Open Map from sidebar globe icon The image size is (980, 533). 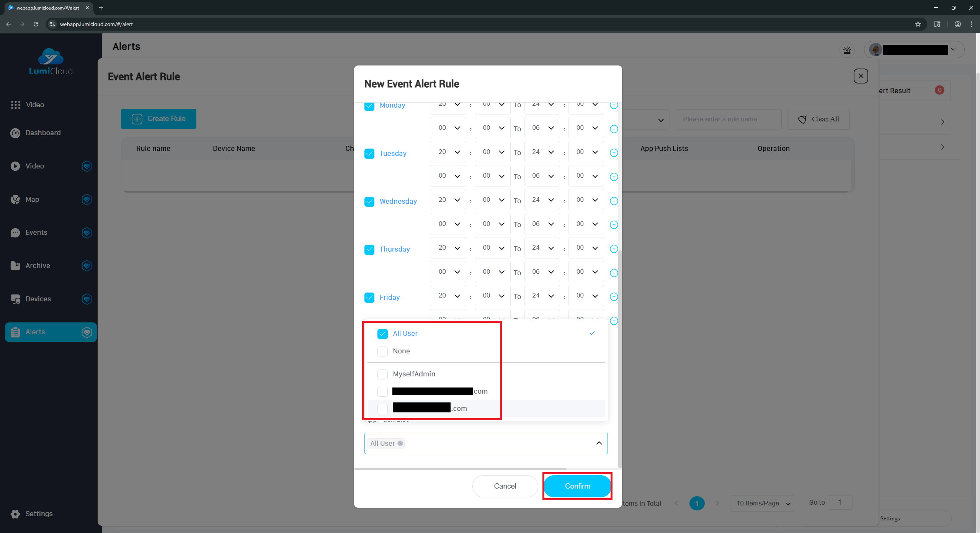pyautogui.click(x=15, y=199)
